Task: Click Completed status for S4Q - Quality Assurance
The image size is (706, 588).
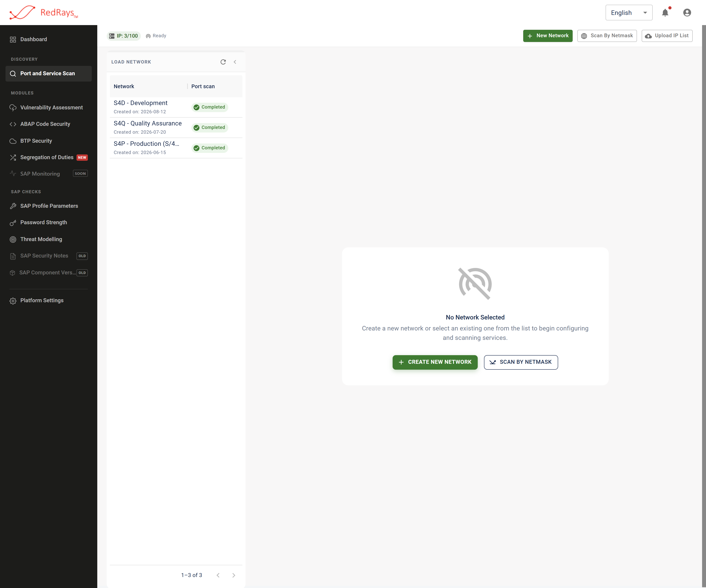Action: (x=209, y=128)
